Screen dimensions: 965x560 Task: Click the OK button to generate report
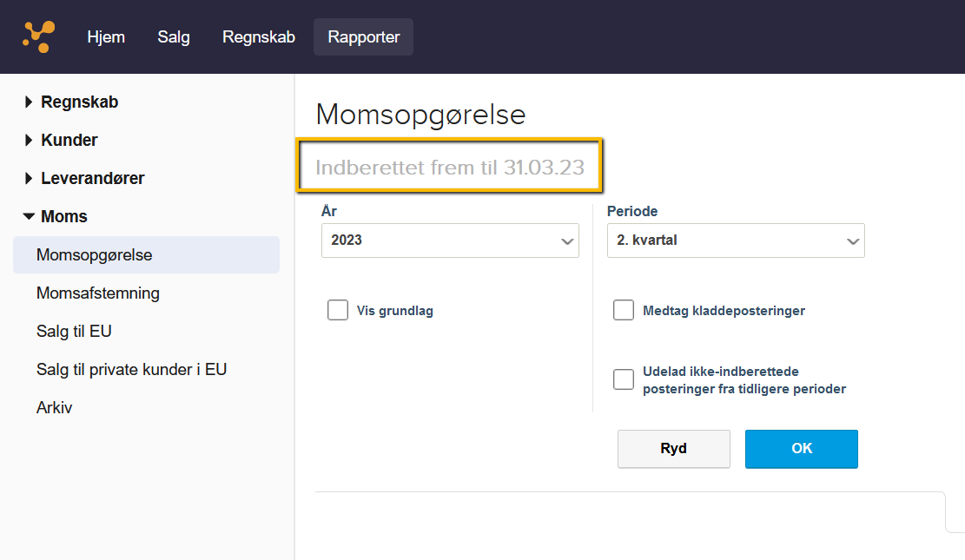[801, 449]
